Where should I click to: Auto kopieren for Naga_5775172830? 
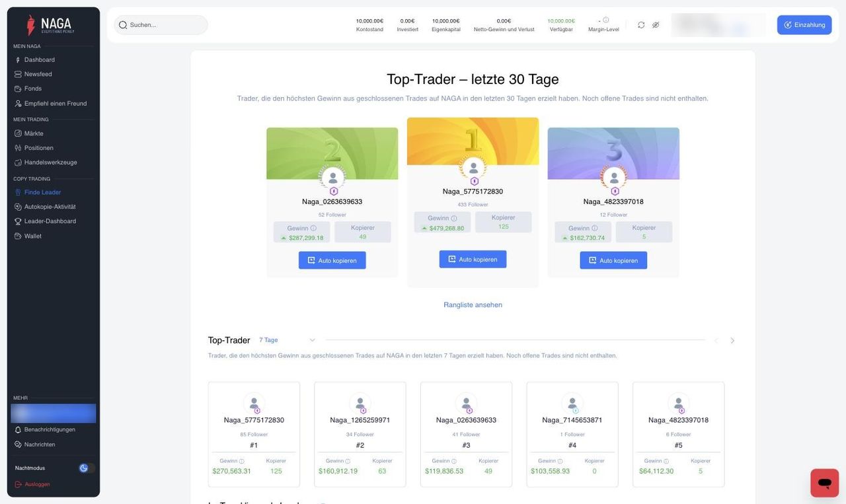tap(473, 260)
